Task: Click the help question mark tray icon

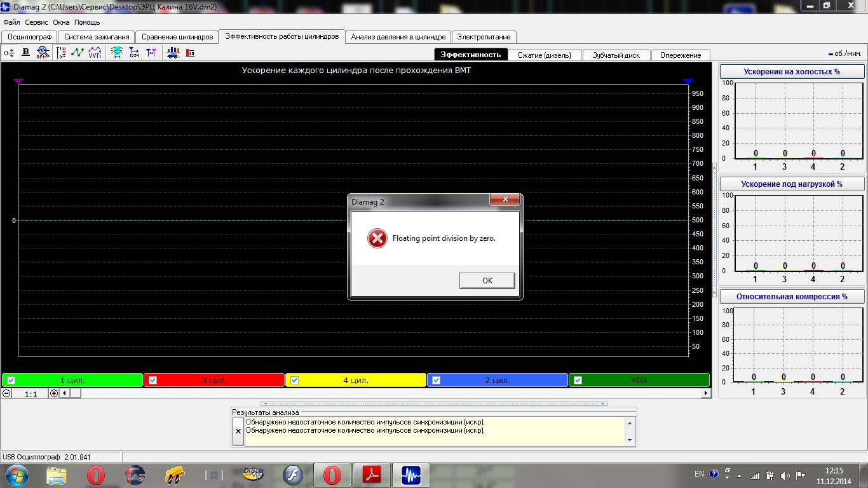Action: tap(714, 474)
